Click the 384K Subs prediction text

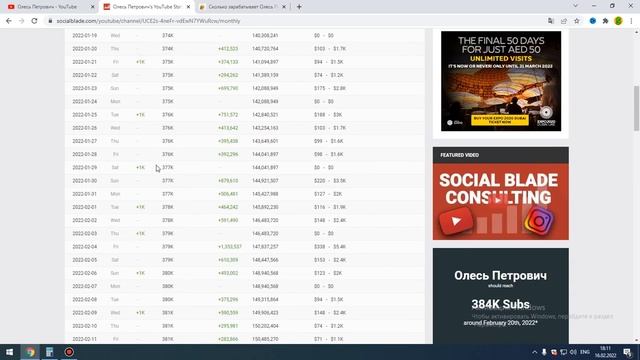pyautogui.click(x=500, y=304)
